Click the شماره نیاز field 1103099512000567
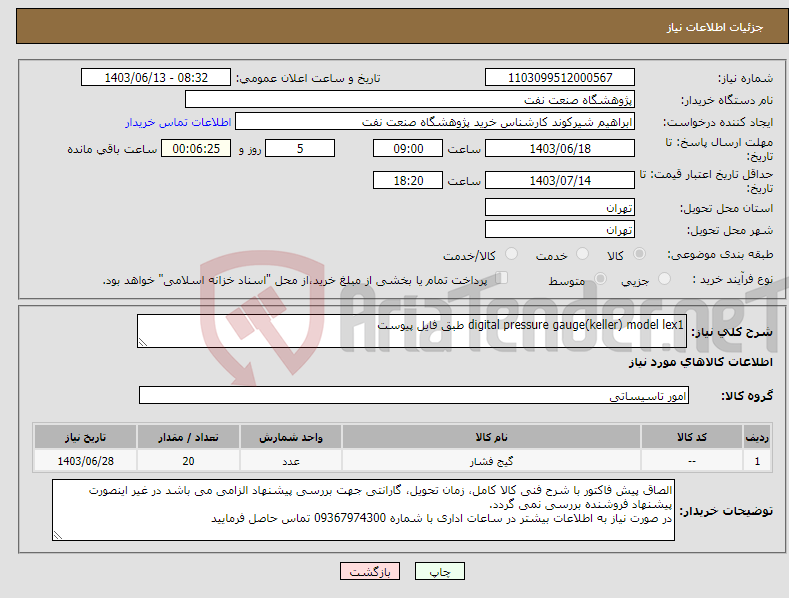 point(560,78)
